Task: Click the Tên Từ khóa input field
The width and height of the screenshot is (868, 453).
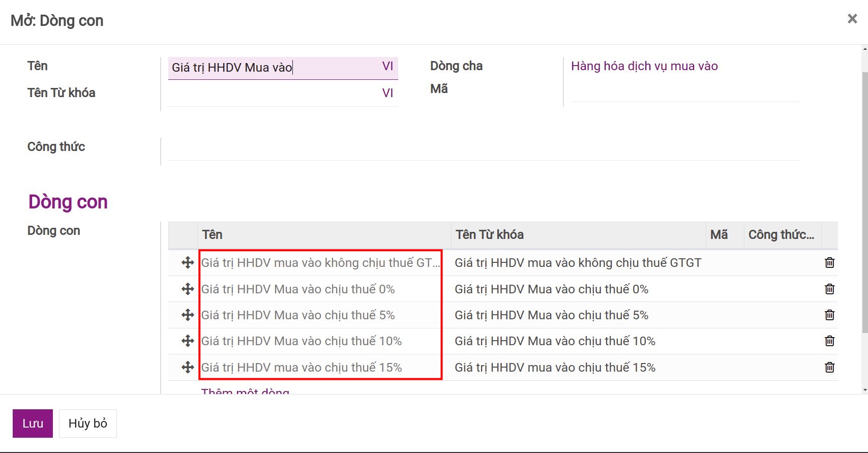Action: click(x=274, y=94)
